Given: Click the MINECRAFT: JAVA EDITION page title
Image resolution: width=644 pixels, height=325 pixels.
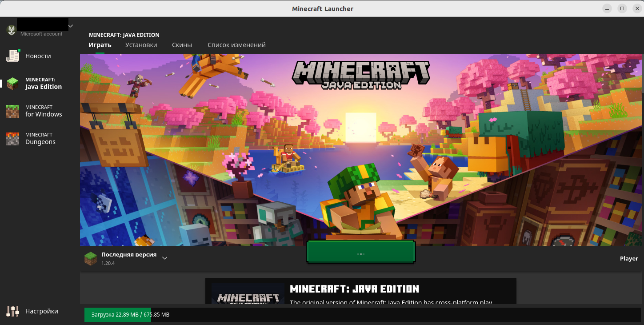Looking at the screenshot, I should coord(124,35).
